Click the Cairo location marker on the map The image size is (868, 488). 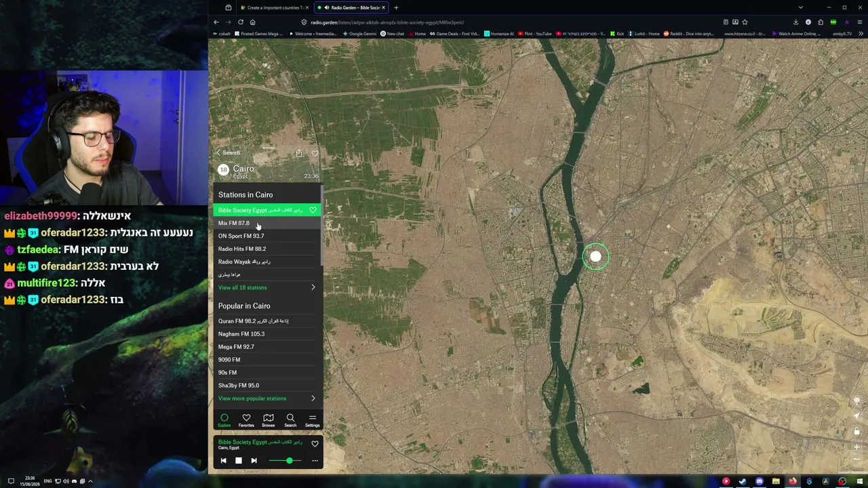(x=595, y=256)
